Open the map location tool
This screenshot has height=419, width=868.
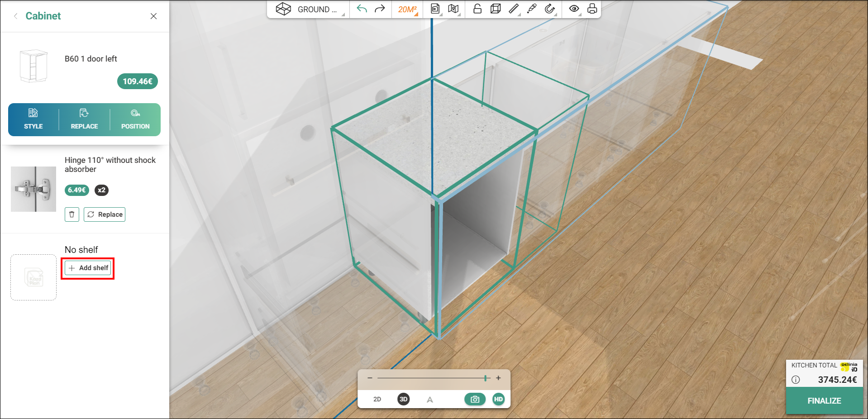click(453, 9)
